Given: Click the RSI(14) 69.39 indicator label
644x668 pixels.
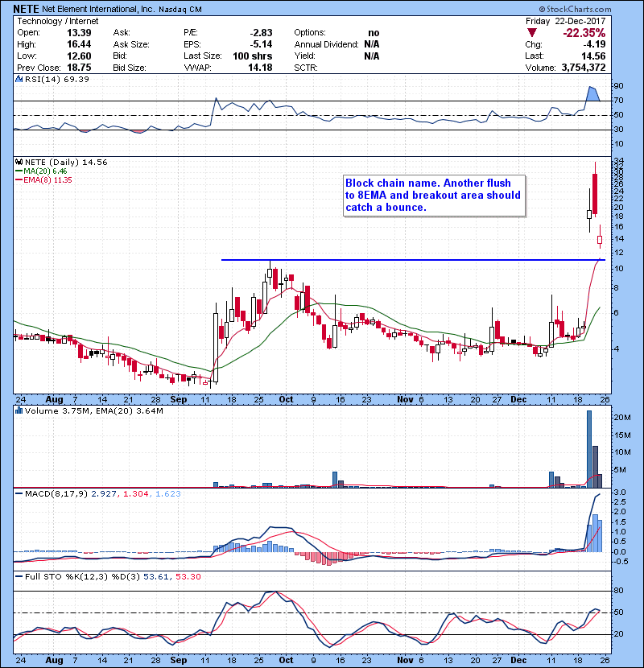Looking at the screenshot, I should pyautogui.click(x=57, y=79).
